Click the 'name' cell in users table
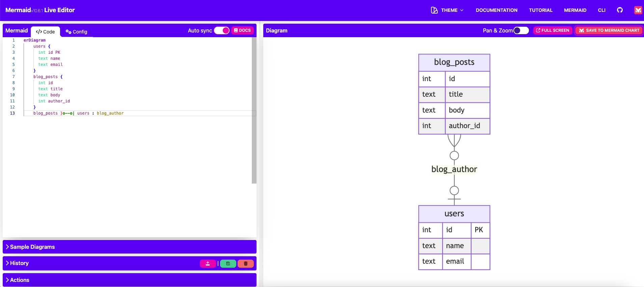The image size is (644, 287). point(457,246)
